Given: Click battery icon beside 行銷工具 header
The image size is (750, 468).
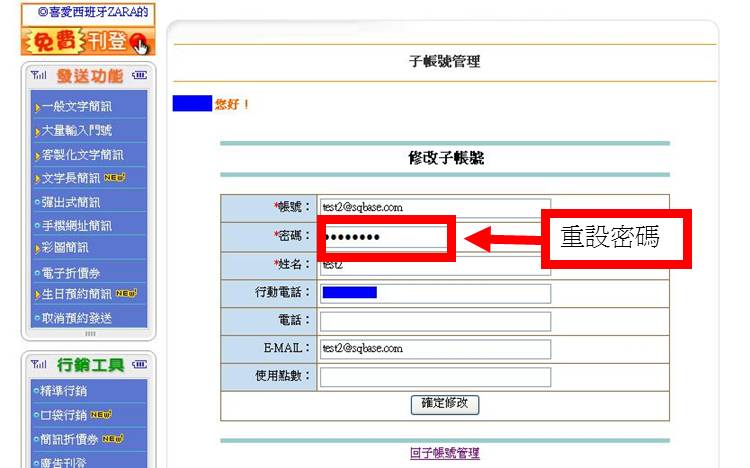Looking at the screenshot, I should click(138, 364).
